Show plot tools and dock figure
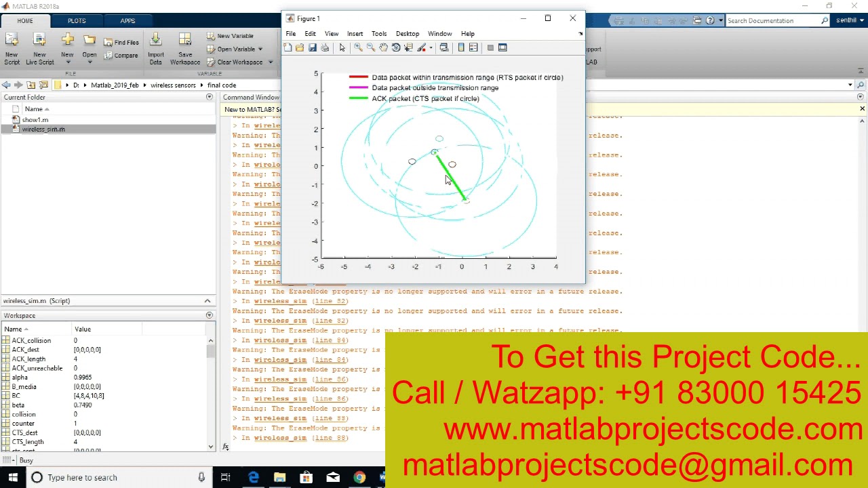This screenshot has width=868, height=488. click(502, 47)
